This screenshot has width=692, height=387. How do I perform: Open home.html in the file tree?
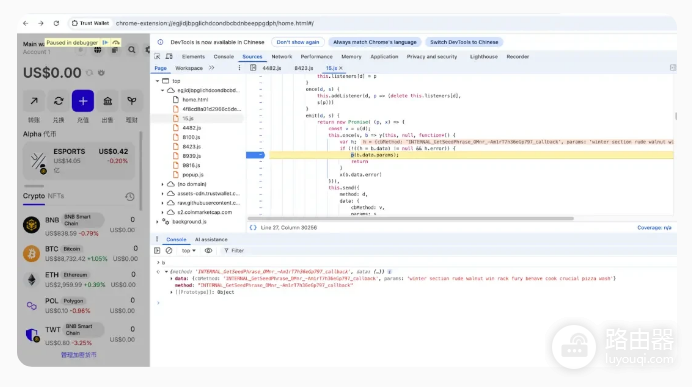pos(195,100)
